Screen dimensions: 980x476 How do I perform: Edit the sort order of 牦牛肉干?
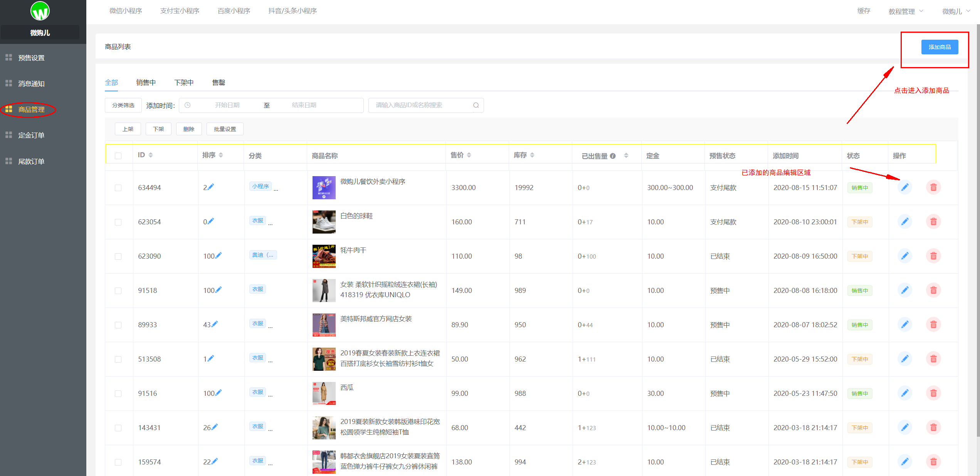coord(219,255)
